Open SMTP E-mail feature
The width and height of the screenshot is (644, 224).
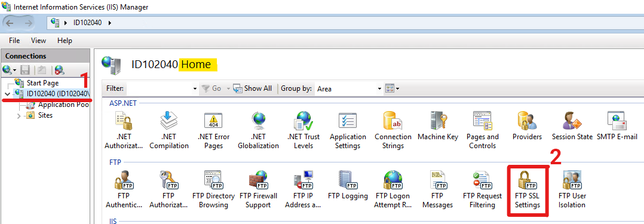click(x=617, y=126)
